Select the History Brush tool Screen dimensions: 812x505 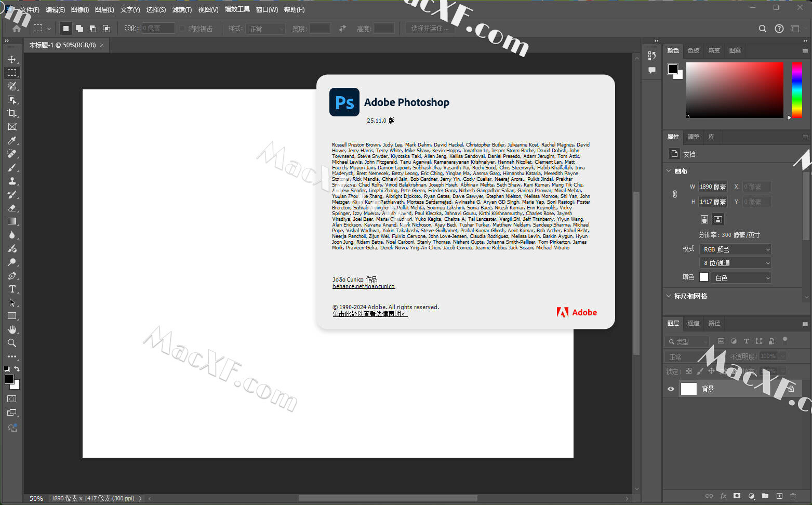click(x=12, y=194)
